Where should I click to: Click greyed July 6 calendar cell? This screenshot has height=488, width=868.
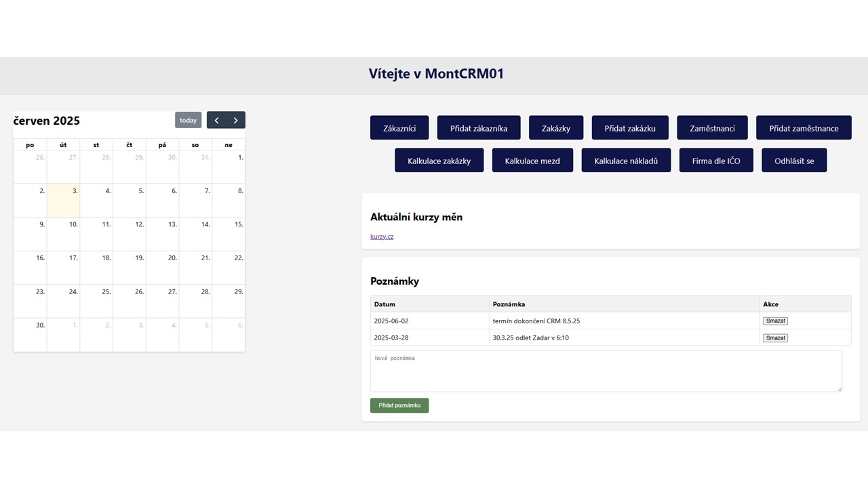point(229,335)
